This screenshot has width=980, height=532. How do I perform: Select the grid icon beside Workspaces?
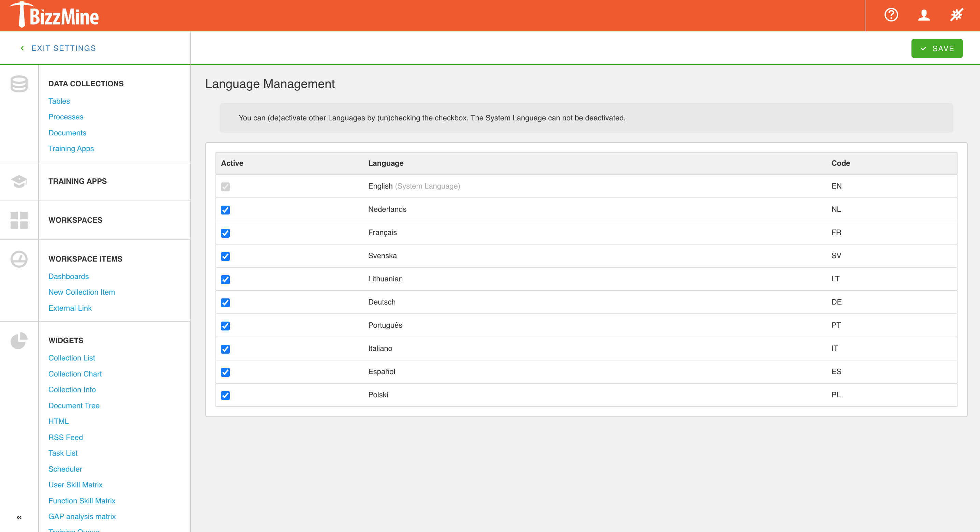coord(19,220)
